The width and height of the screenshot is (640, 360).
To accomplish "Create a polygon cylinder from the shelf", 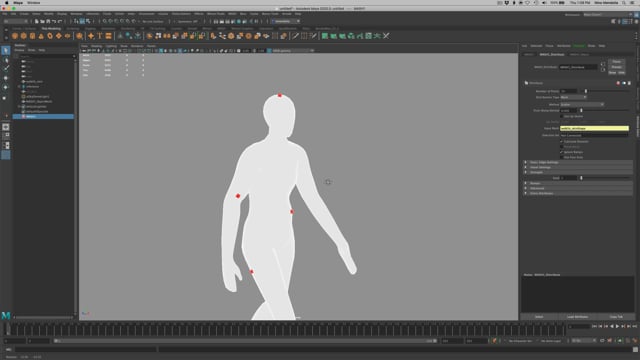I will tap(32, 36).
